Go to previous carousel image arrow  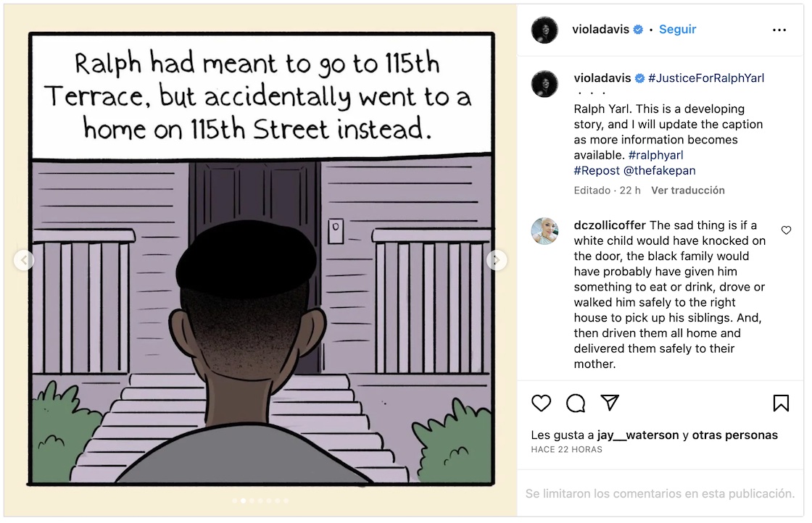click(x=24, y=260)
